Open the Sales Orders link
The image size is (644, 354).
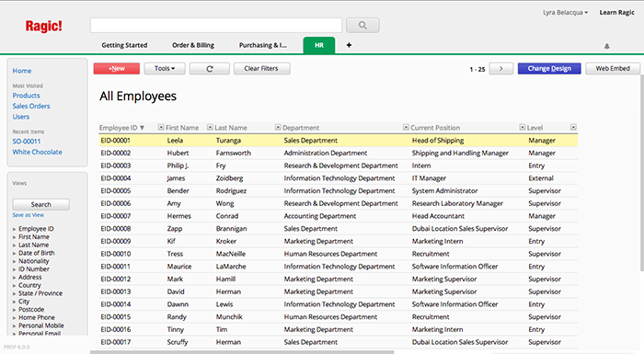point(31,106)
